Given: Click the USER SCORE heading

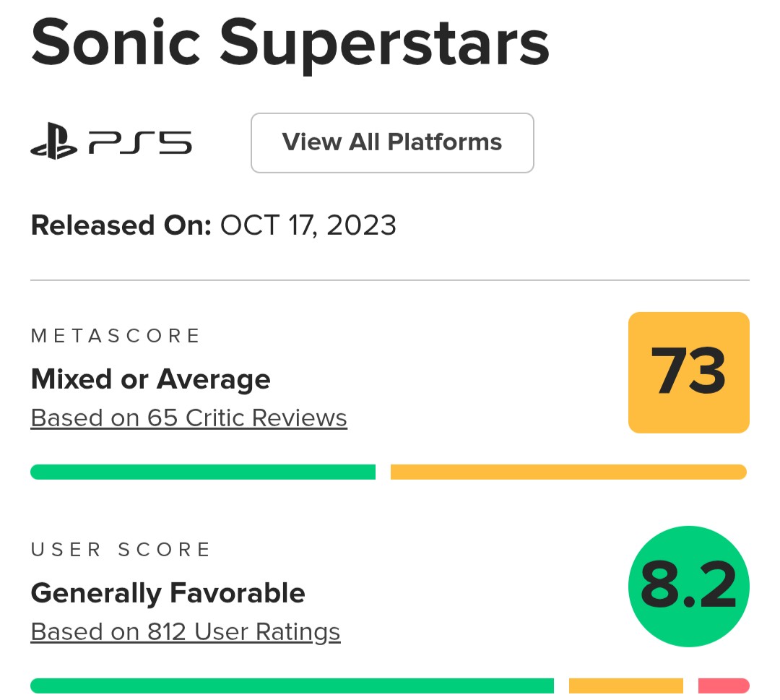Looking at the screenshot, I should click(x=121, y=550).
